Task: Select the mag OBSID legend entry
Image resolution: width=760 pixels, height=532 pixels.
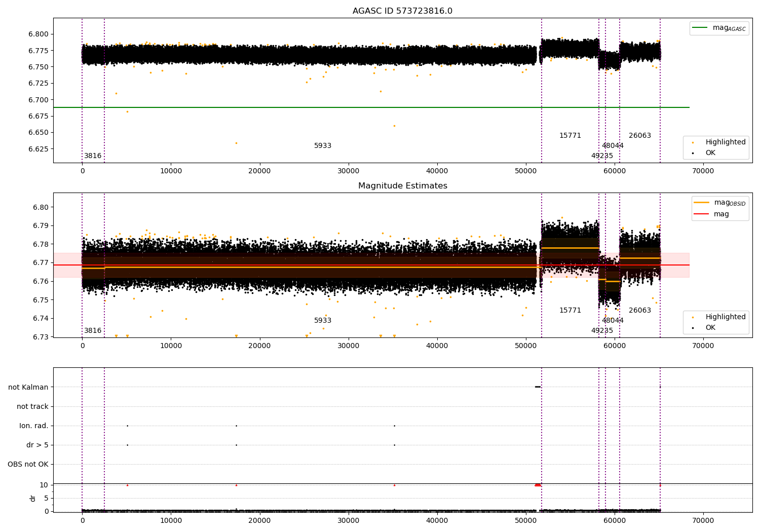Action: pos(720,203)
